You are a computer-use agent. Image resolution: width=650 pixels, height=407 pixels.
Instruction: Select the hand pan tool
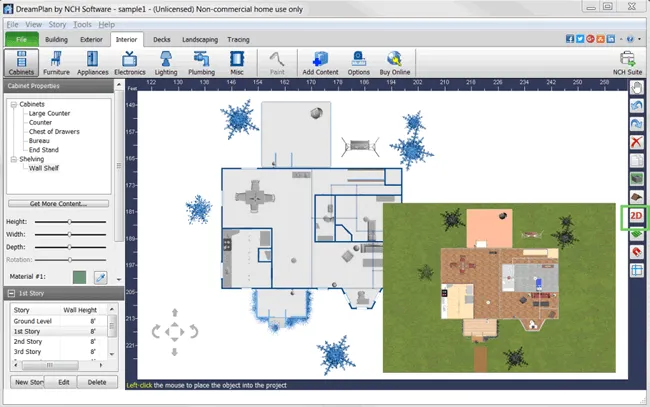pyautogui.click(x=637, y=88)
